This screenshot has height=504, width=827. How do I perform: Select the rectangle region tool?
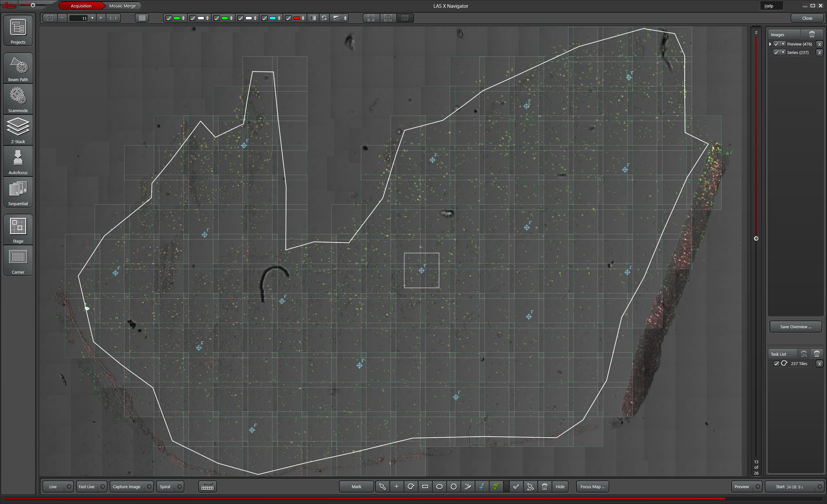pos(425,487)
